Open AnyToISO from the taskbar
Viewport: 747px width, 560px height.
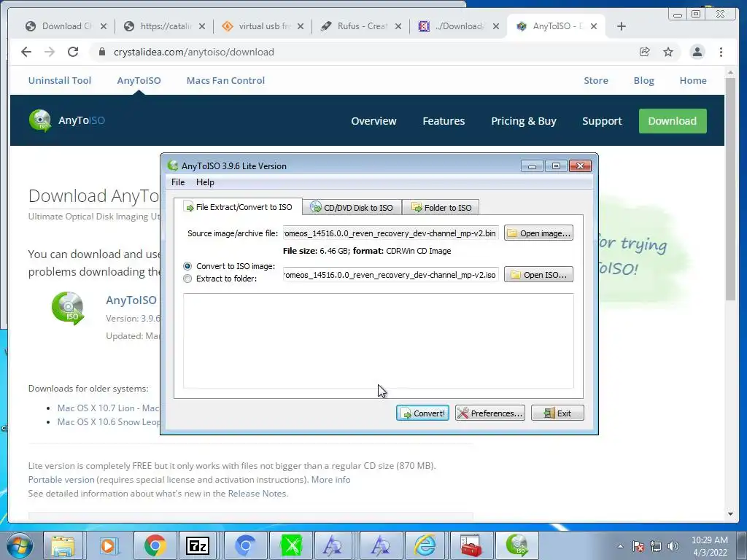tap(517, 545)
